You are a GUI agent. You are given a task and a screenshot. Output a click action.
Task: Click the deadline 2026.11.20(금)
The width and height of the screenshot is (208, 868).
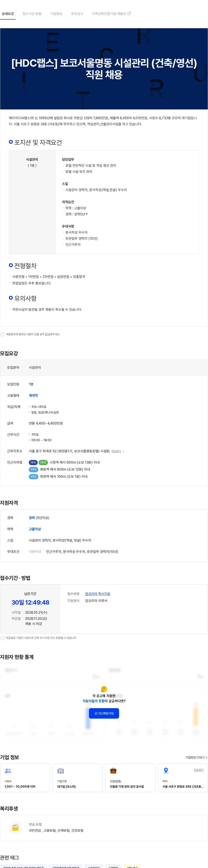click(36, 619)
